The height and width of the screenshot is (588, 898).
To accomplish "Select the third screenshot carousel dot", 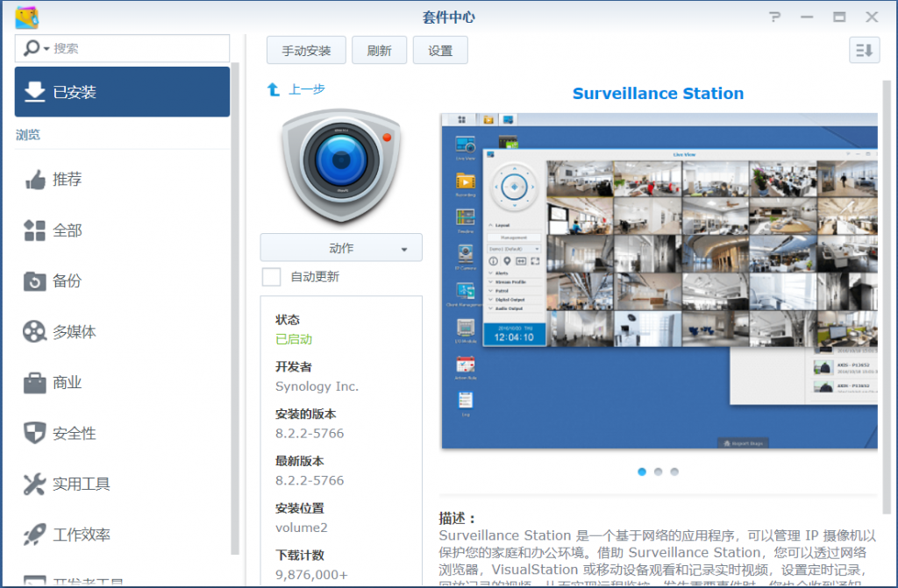I will pyautogui.click(x=674, y=471).
